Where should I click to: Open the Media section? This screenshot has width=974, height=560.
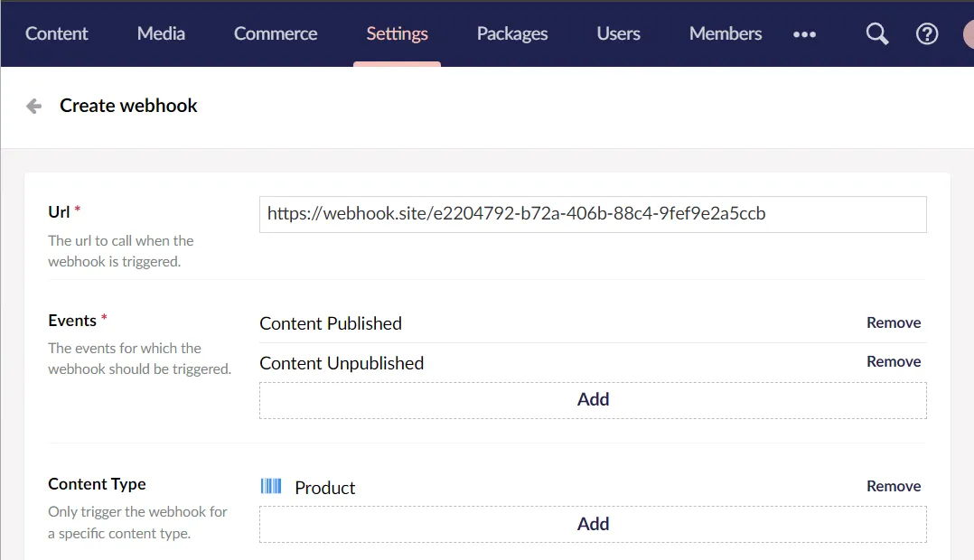click(161, 34)
